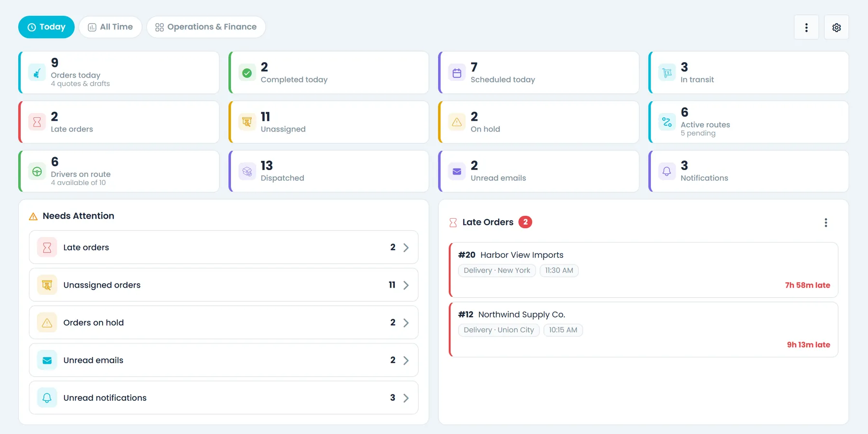Switch to the Operations & Finance tab
The height and width of the screenshot is (434, 868).
pos(206,27)
